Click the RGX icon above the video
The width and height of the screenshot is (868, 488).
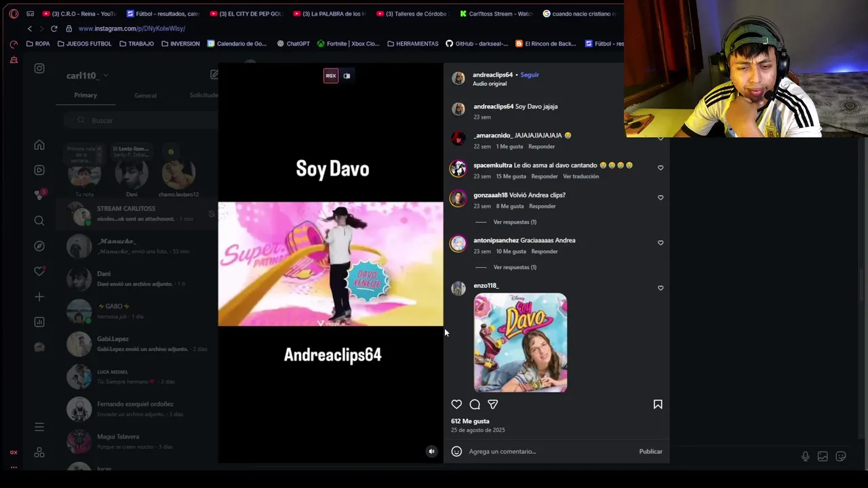coord(331,76)
